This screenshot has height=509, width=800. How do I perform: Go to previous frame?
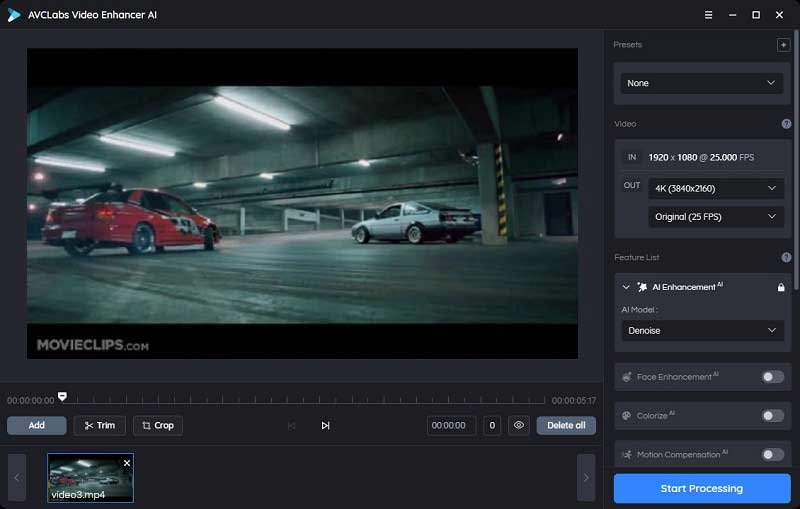[291, 425]
